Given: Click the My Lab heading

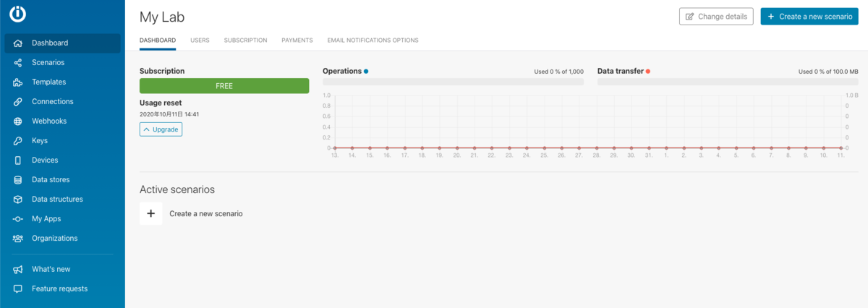Looking at the screenshot, I should tap(162, 17).
